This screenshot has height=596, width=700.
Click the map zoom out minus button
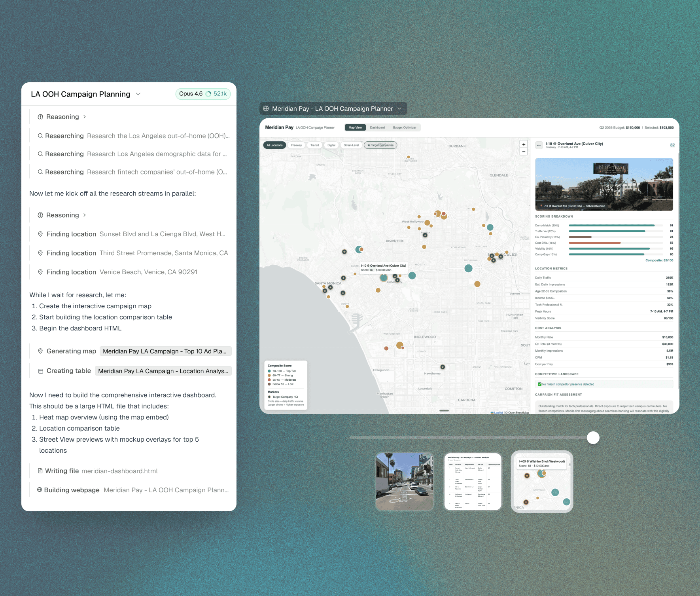point(524,152)
